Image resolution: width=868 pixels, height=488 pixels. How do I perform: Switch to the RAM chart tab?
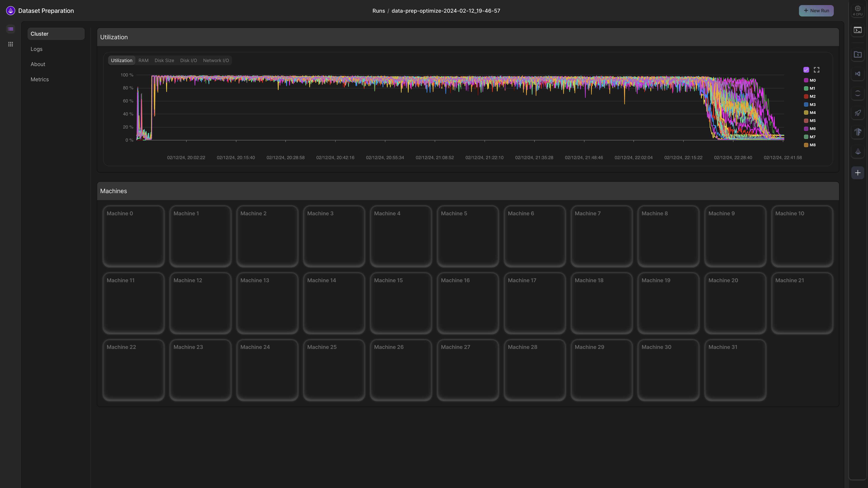coord(143,60)
